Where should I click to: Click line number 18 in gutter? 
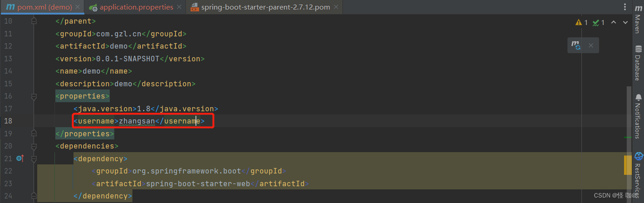(8, 121)
